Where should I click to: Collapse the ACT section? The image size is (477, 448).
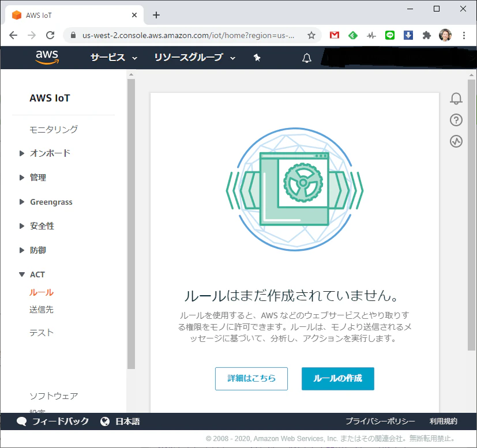point(21,274)
